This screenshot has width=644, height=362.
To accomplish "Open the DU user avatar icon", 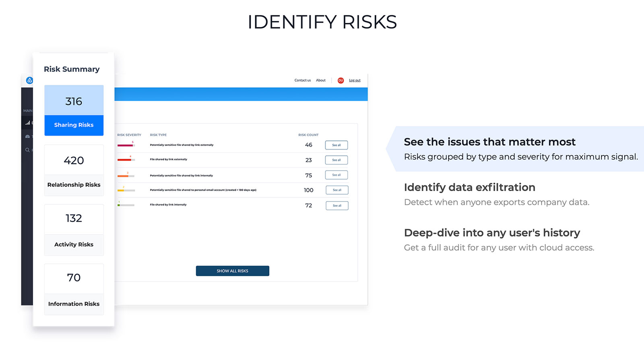I will click(341, 80).
